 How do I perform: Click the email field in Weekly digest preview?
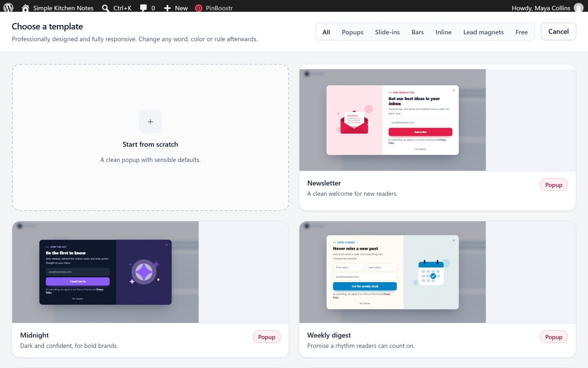point(365,277)
